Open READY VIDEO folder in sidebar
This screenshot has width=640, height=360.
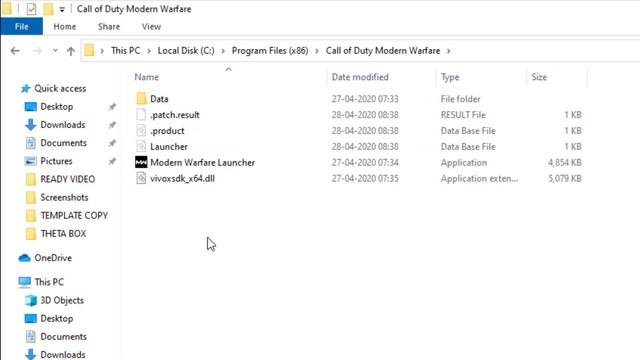point(68,179)
